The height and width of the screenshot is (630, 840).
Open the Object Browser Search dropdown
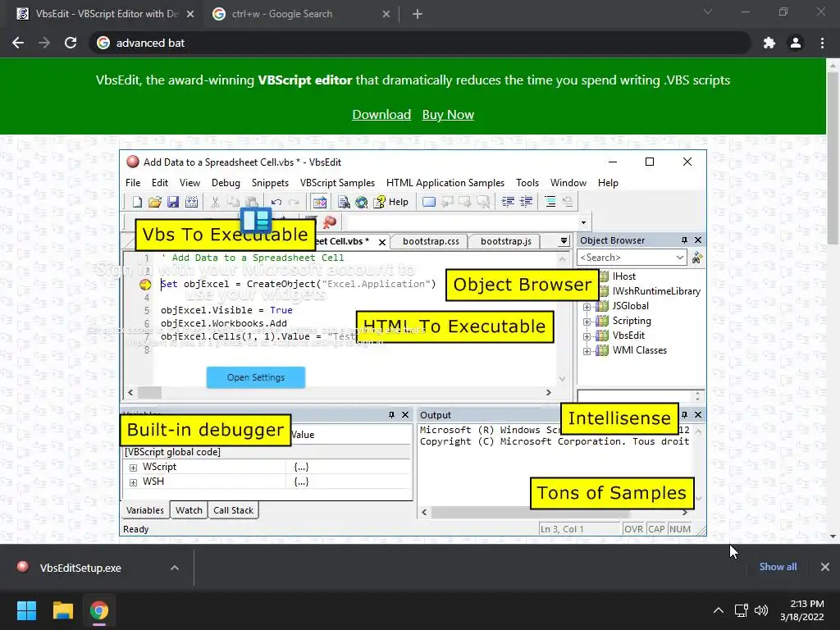coord(680,258)
